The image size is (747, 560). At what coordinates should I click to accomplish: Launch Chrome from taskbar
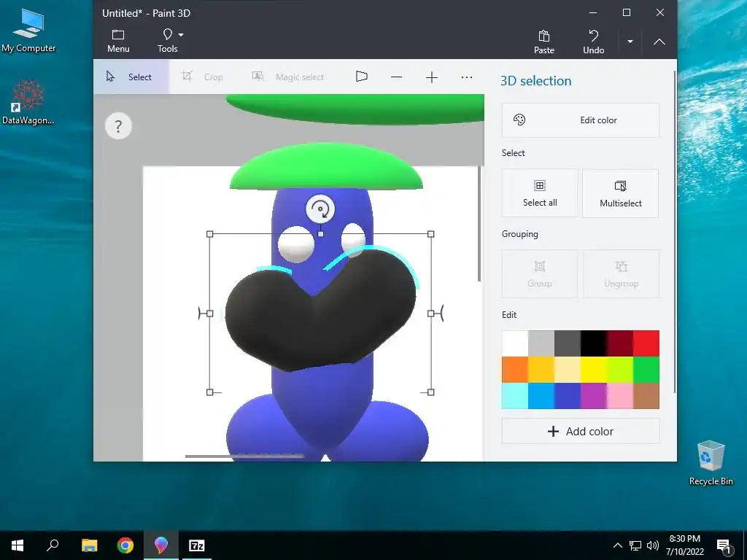[125, 545]
